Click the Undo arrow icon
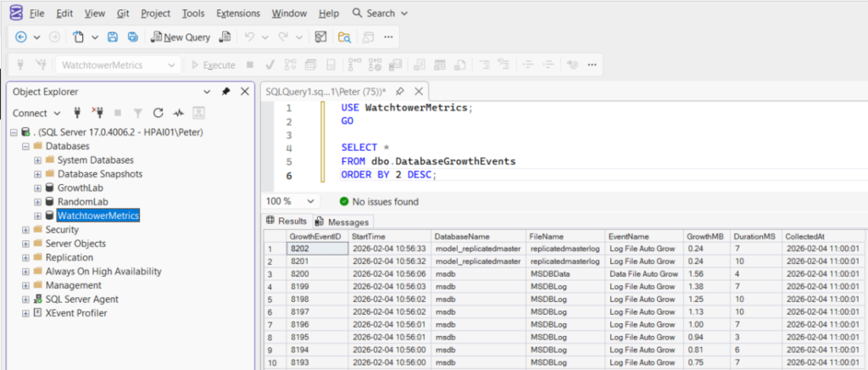This screenshot has width=868, height=370. pos(249,37)
